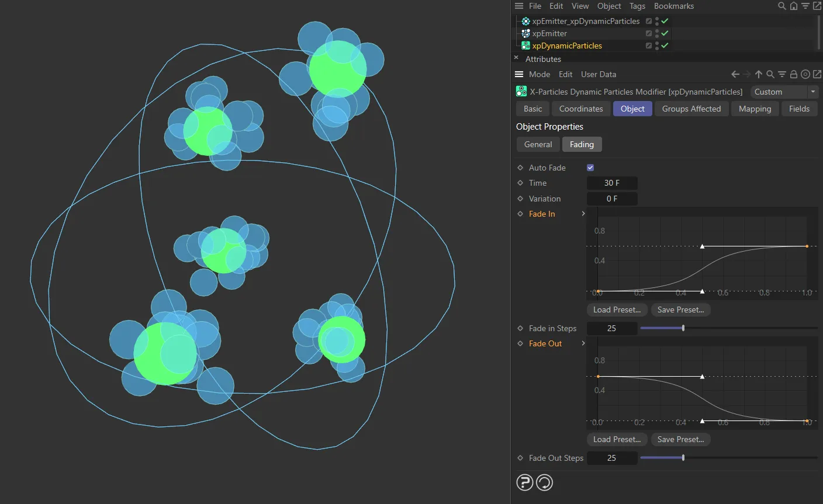Screen dimensions: 823x504
Task: Open the Attribute Manager search icon
Action: tap(770, 74)
